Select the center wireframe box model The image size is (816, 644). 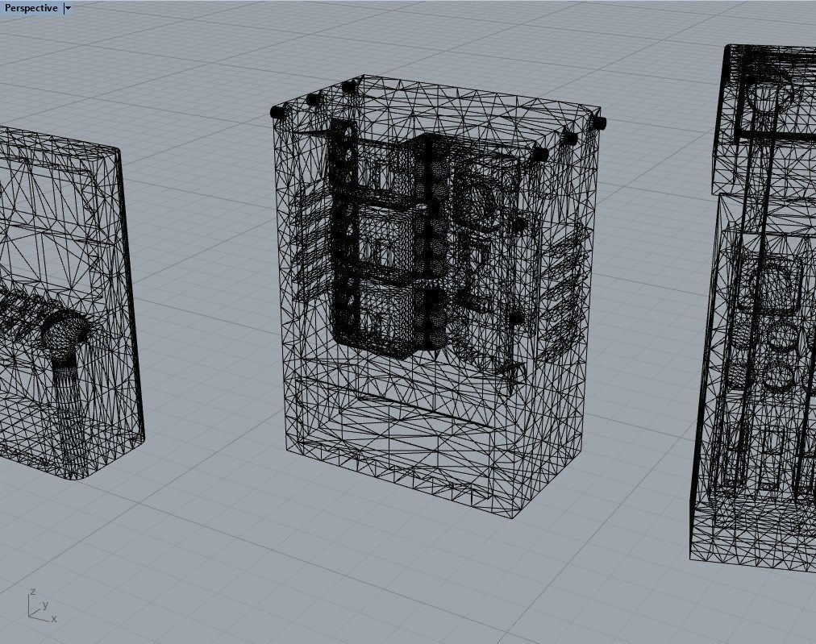pos(438,296)
